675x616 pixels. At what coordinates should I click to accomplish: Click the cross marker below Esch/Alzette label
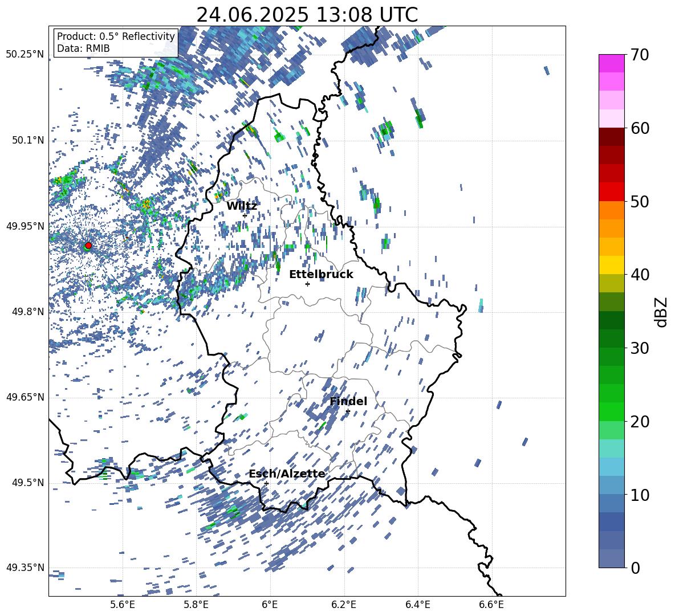266,483
